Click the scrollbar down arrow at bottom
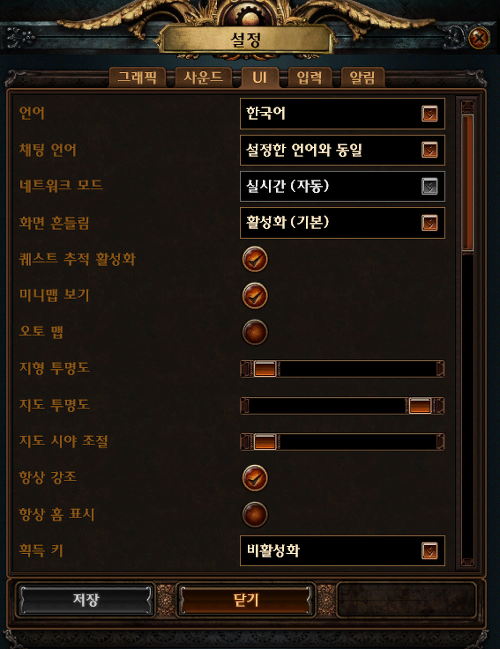The width and height of the screenshot is (500, 649). pos(467,561)
